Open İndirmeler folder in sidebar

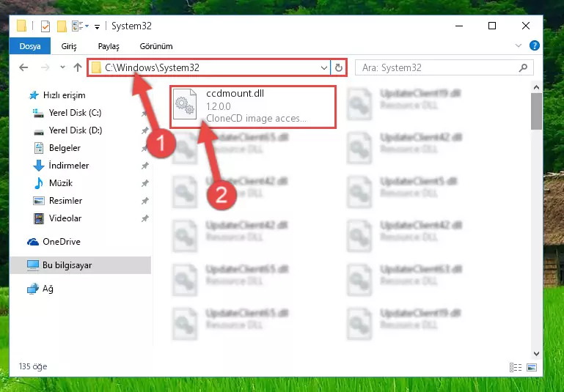[60, 166]
